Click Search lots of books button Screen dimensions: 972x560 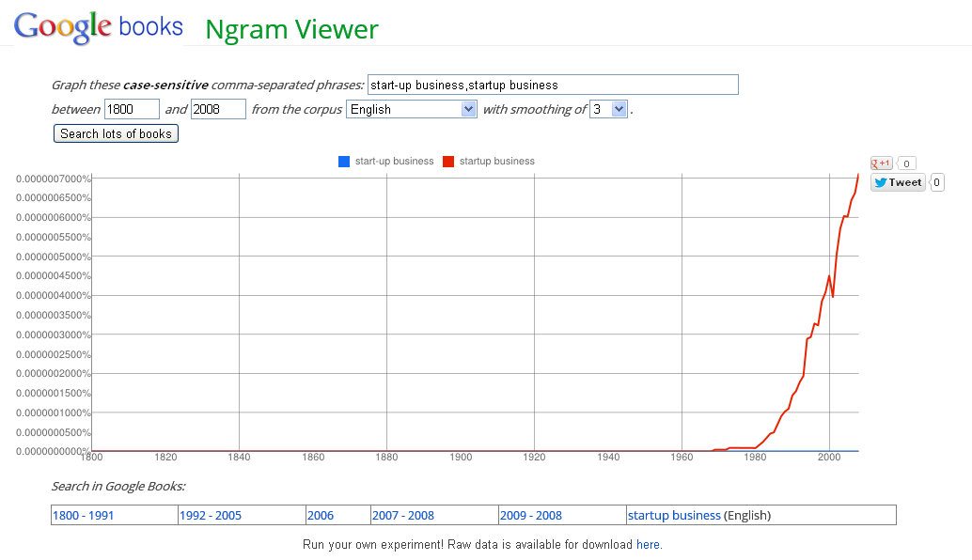point(116,133)
